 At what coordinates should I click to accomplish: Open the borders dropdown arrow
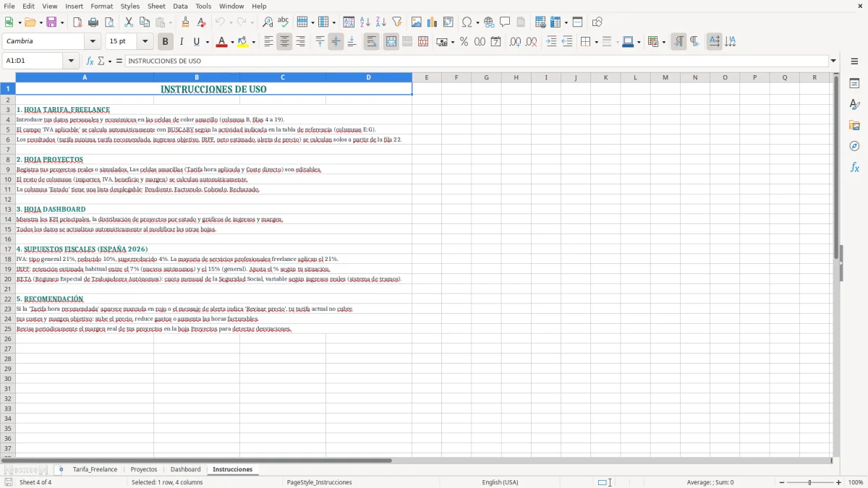tap(595, 42)
